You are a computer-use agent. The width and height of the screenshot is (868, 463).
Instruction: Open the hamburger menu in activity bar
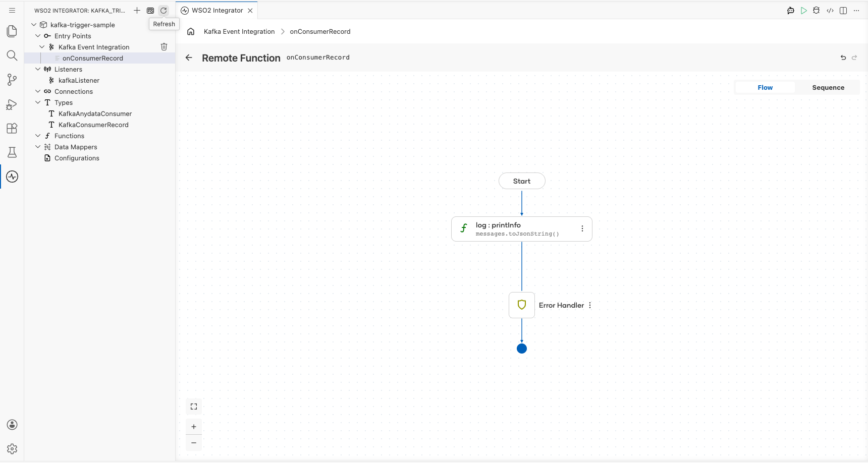tap(12, 10)
